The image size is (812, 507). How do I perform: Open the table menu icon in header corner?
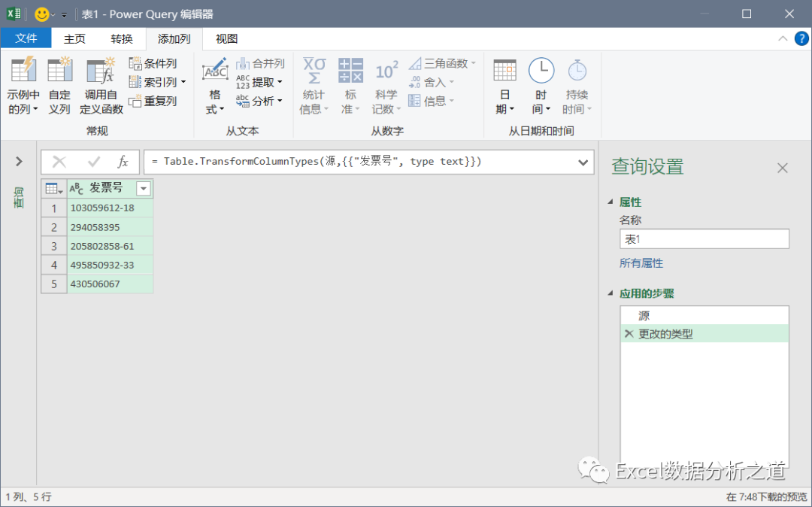point(54,189)
